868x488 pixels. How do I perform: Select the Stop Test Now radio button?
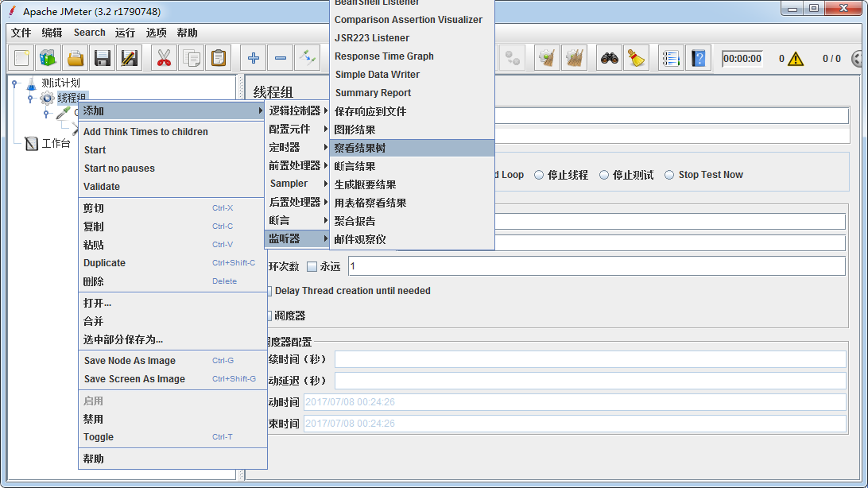pyautogui.click(x=669, y=175)
